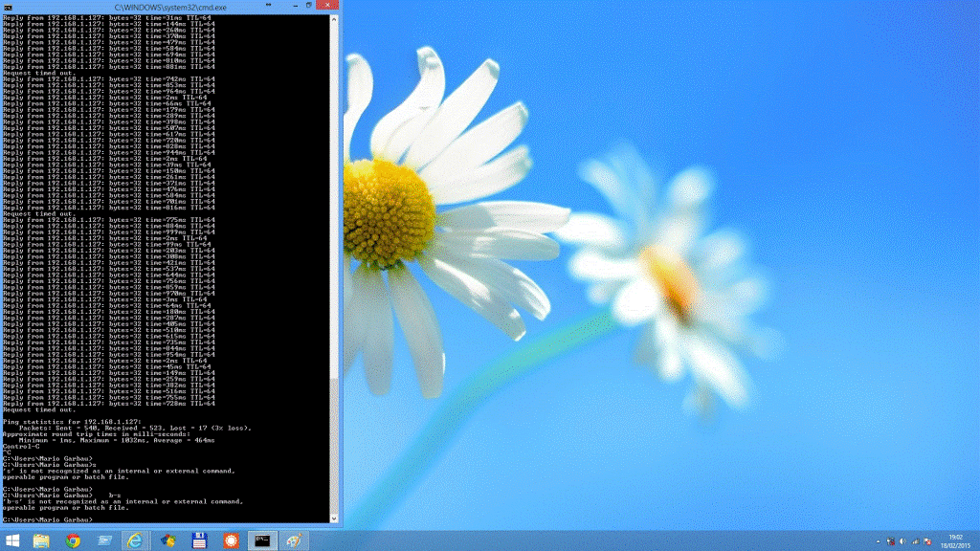Screen dimensions: 980x551
Task: Launch File Explorer from the taskbar
Action: coord(41,540)
